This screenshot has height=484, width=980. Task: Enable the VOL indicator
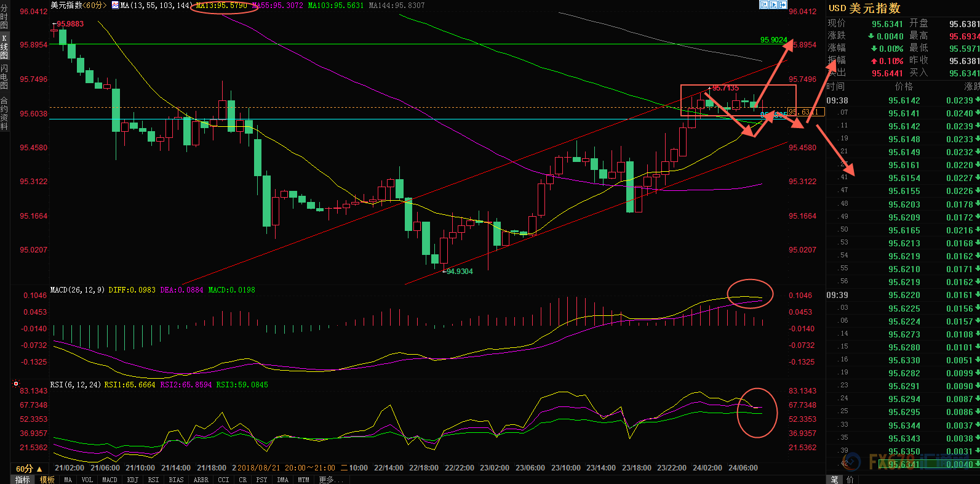pyautogui.click(x=87, y=480)
